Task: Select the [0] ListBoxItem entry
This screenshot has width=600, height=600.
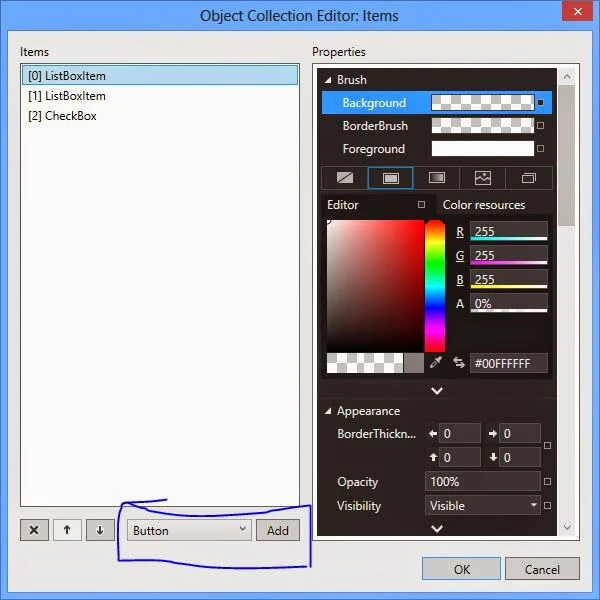Action: click(x=160, y=75)
